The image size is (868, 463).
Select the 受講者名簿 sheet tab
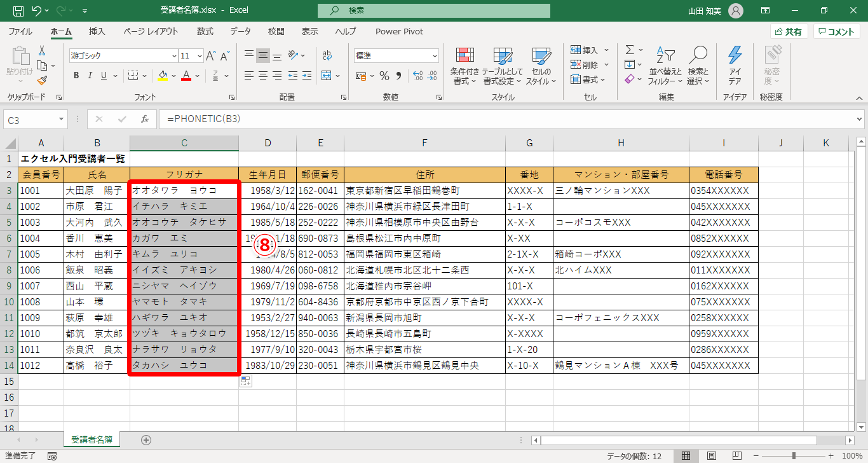coord(92,439)
